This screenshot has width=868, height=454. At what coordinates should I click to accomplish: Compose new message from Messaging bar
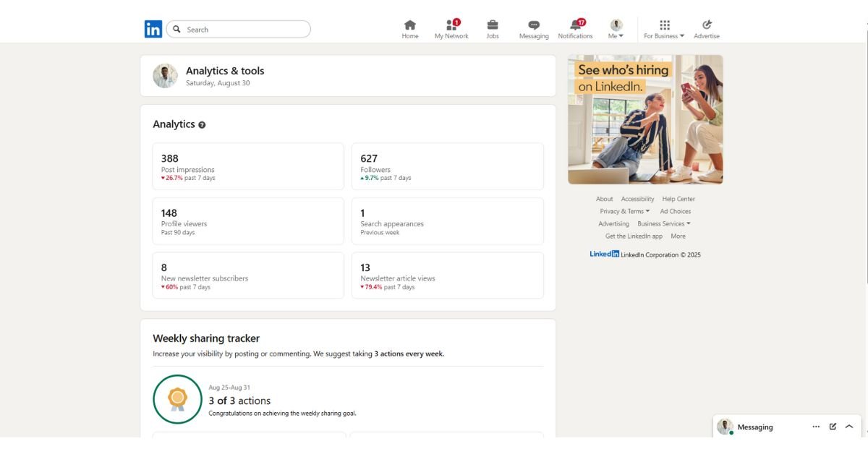pyautogui.click(x=833, y=427)
